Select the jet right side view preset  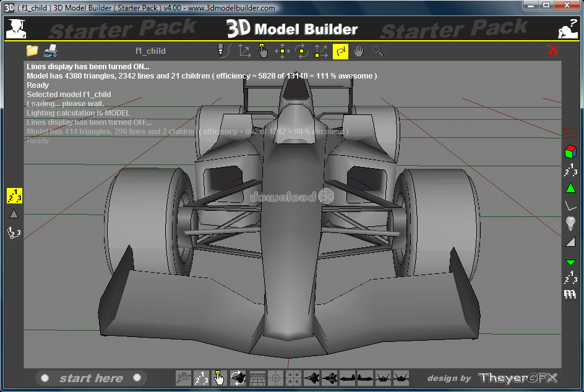click(x=366, y=378)
